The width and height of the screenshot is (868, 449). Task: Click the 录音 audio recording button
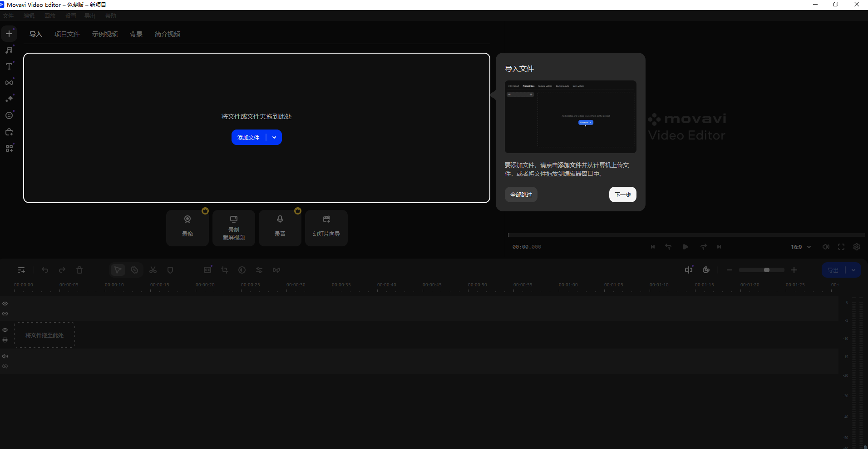coord(280,228)
